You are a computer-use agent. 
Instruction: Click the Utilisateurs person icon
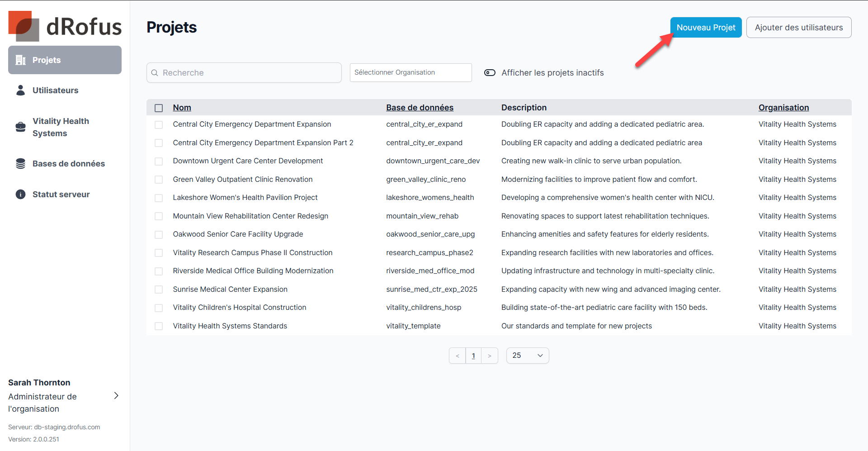click(21, 90)
